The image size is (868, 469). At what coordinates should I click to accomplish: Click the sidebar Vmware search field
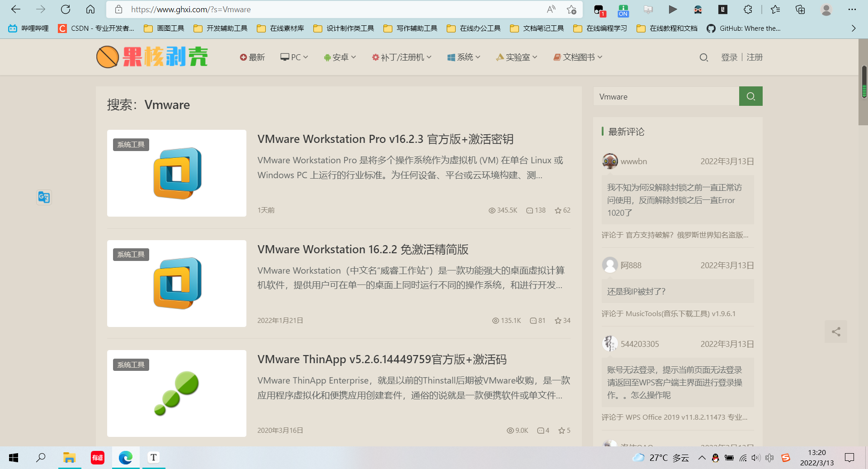point(666,96)
